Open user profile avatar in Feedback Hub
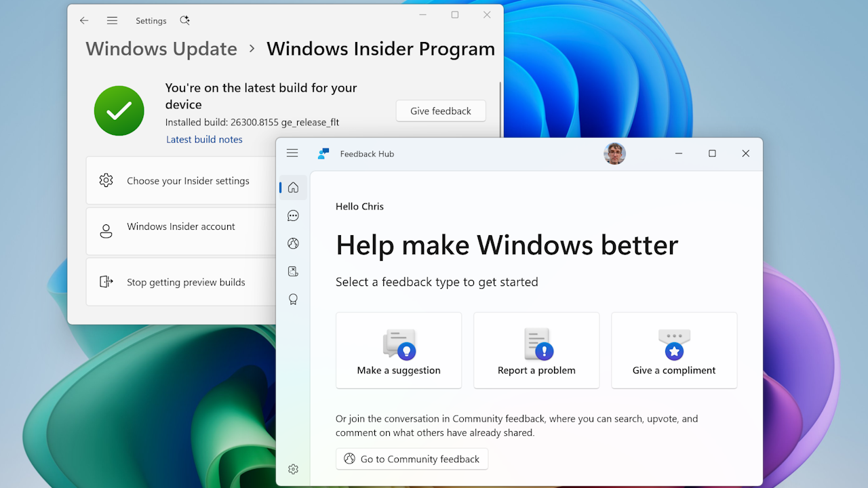Viewport: 868px width, 488px height. coord(614,154)
